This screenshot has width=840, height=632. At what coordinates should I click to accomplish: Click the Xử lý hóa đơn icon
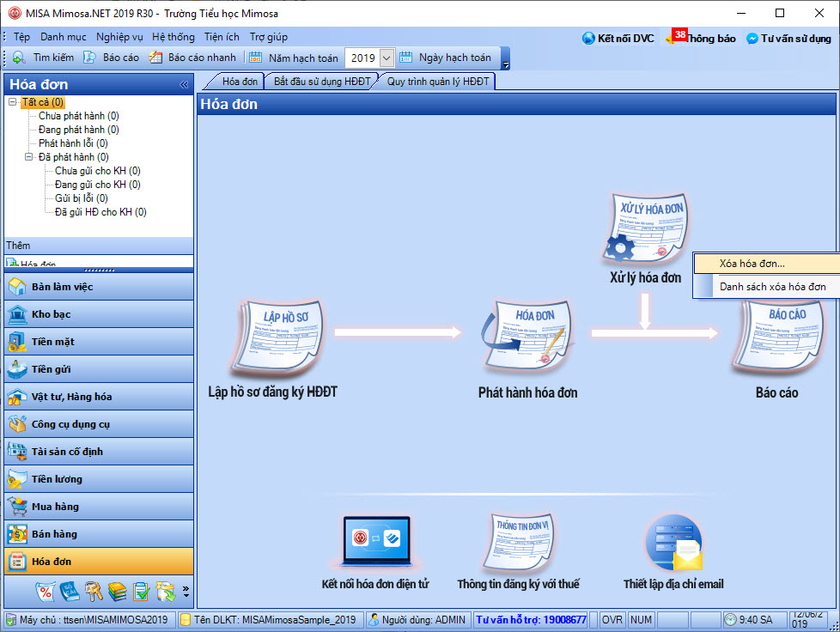647,229
